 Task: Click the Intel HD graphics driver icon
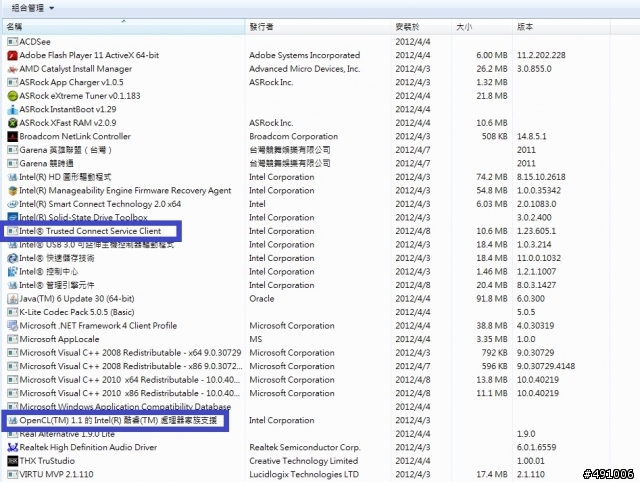13,177
